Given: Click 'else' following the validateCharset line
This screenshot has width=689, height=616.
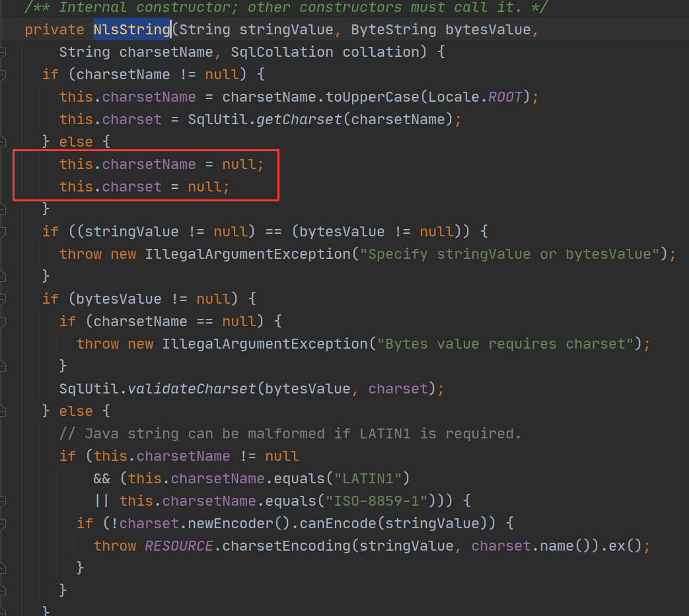Looking at the screenshot, I should (x=76, y=411).
